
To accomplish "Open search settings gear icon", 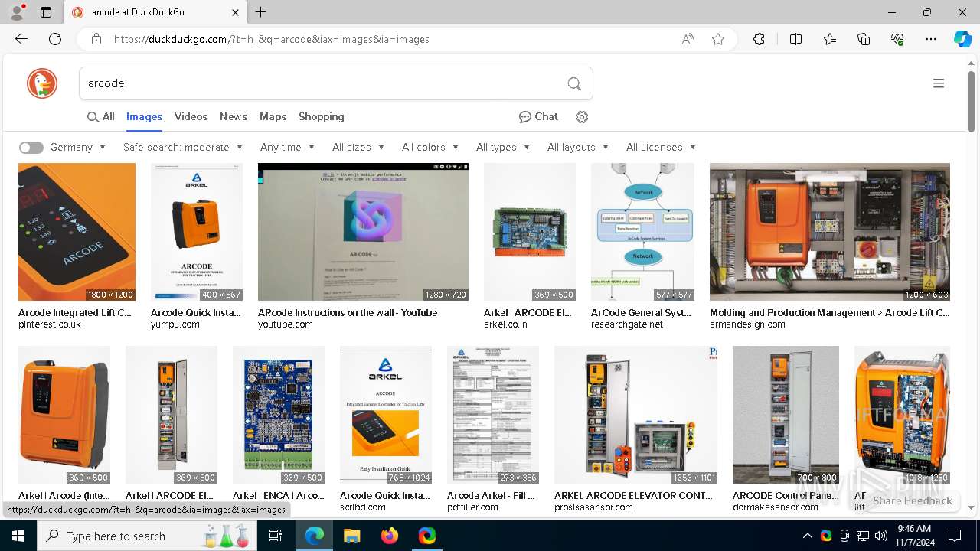I will click(x=582, y=117).
